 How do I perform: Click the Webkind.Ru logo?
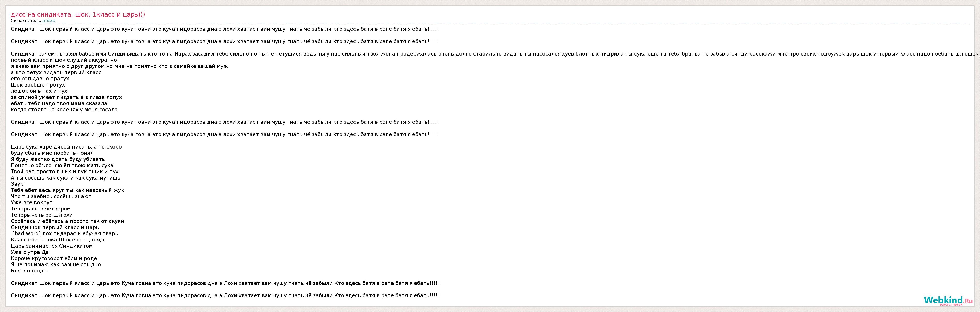tap(948, 300)
